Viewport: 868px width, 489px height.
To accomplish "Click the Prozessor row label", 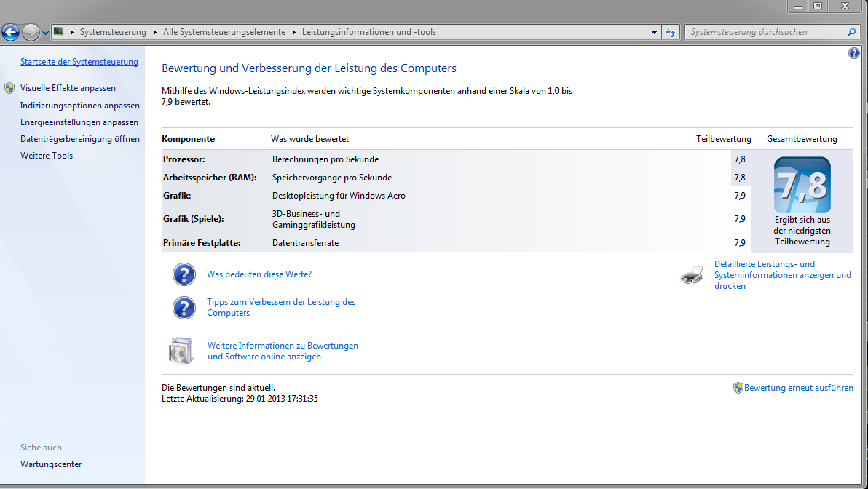I will coord(184,159).
